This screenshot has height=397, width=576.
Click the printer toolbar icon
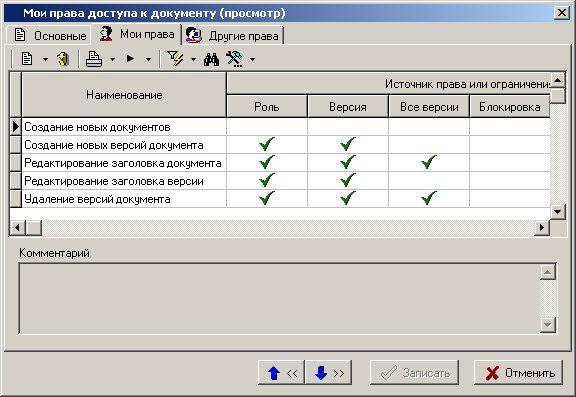click(x=94, y=59)
